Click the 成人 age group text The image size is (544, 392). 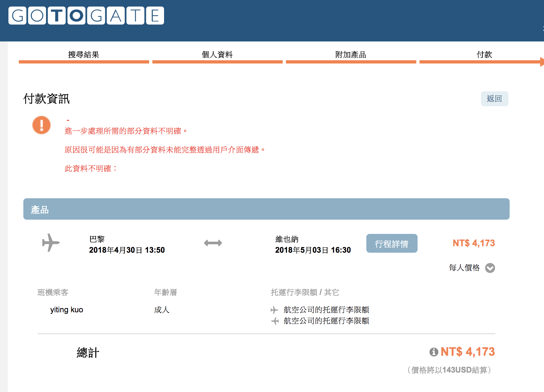click(162, 310)
